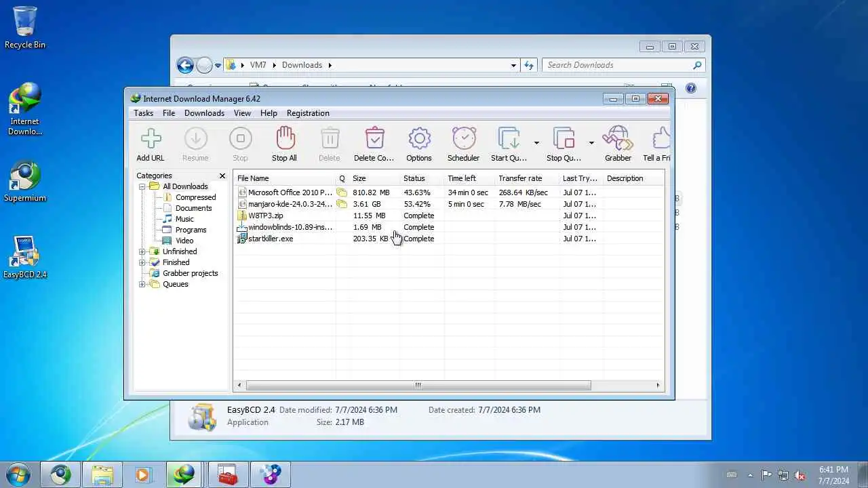Viewport: 868px width, 488px height.
Task: Sort by Status column header
Action: [422, 178]
